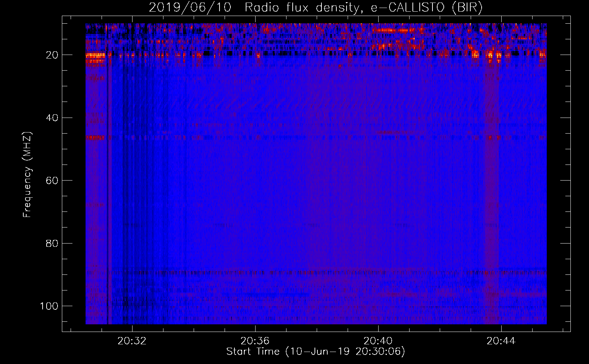This screenshot has width=589, height=364.
Task: Click the 20:32 time tick label
Action: 132,341
